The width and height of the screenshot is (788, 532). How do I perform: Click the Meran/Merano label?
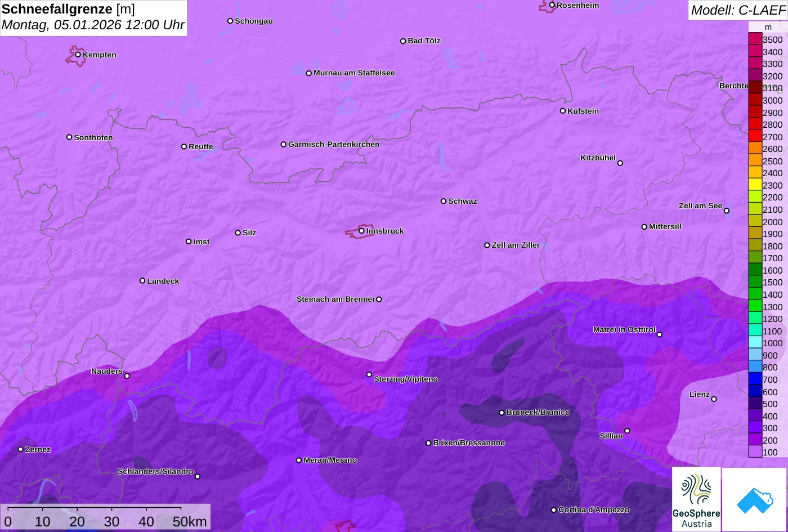point(330,460)
